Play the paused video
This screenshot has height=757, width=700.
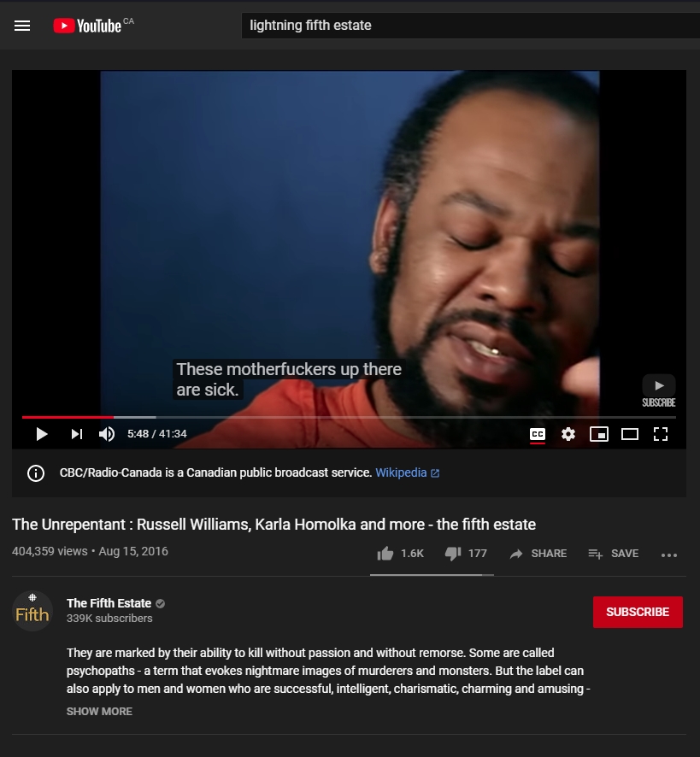point(42,434)
